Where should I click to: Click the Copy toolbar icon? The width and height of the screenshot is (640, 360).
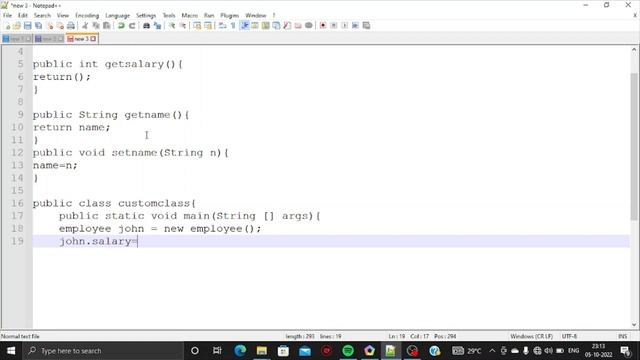coord(96,26)
